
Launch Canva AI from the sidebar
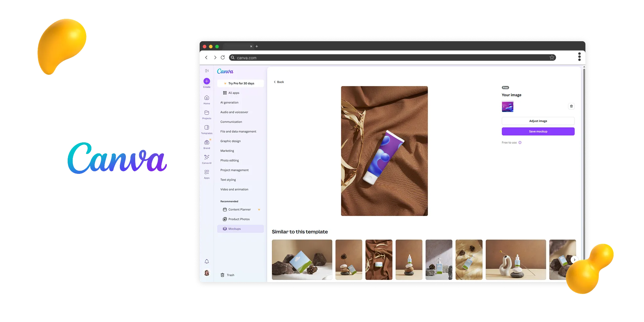point(206,157)
